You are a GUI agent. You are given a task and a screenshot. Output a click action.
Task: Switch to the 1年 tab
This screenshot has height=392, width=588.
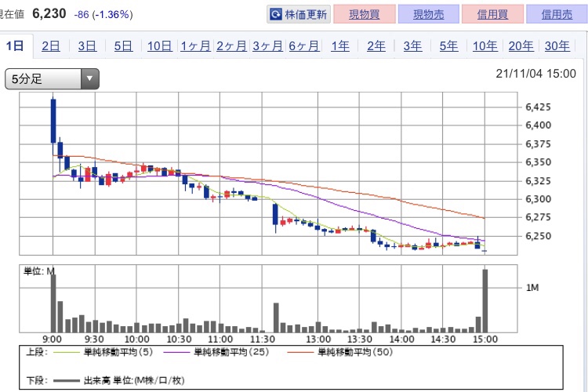[339, 46]
